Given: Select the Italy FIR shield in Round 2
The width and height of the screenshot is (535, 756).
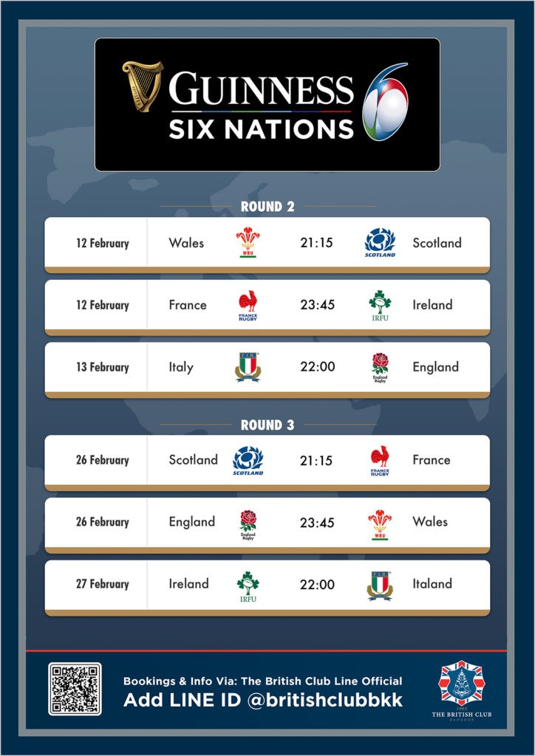Looking at the screenshot, I should point(248,367).
